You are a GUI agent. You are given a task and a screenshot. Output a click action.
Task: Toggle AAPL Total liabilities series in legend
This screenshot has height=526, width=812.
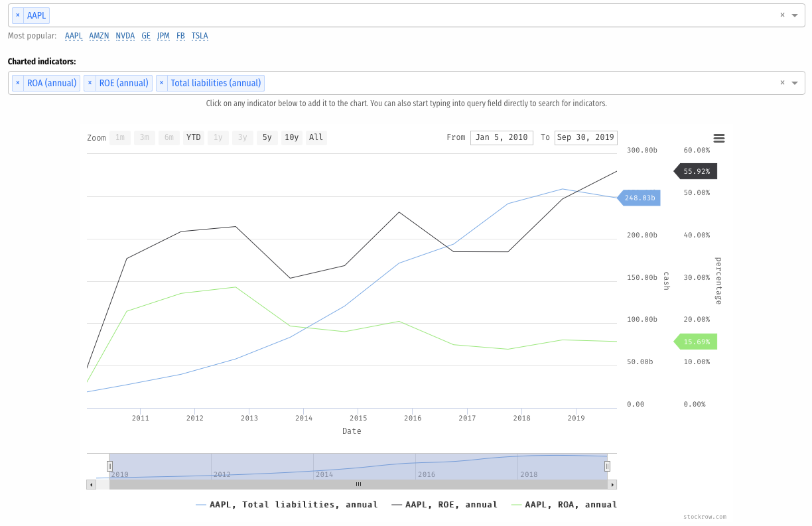(287, 505)
